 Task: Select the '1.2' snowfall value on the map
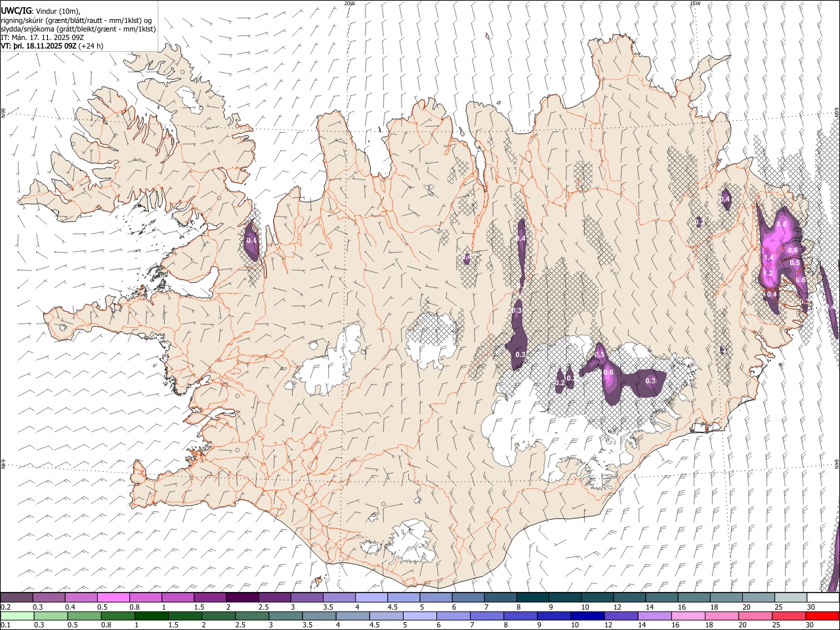[768, 273]
